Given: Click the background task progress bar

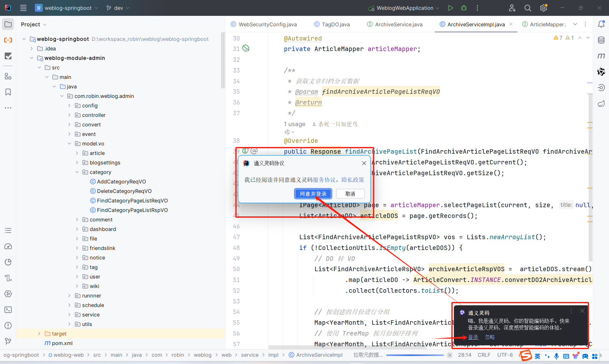Looking at the screenshot, I should tap(415, 355).
